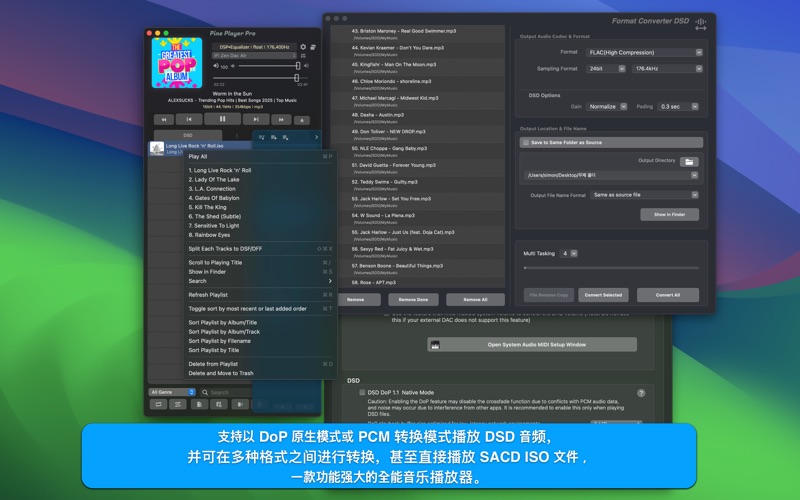
Task: Click the fifth bottom toolbar icon button
Action: pos(240,404)
